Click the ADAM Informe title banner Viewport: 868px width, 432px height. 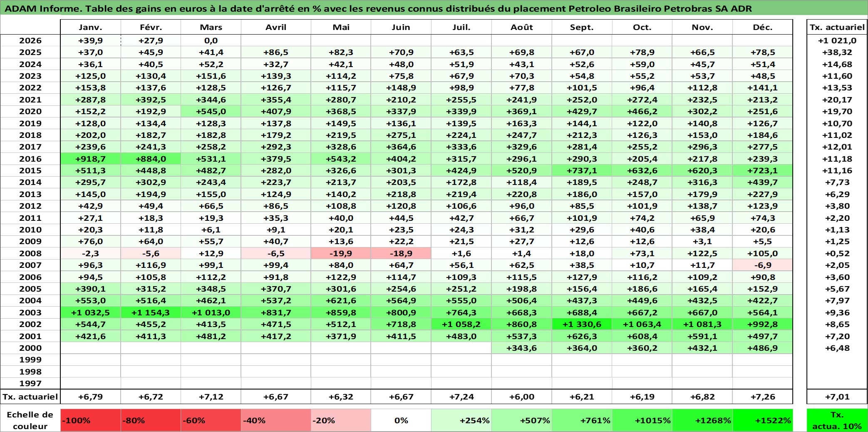pyautogui.click(x=434, y=8)
